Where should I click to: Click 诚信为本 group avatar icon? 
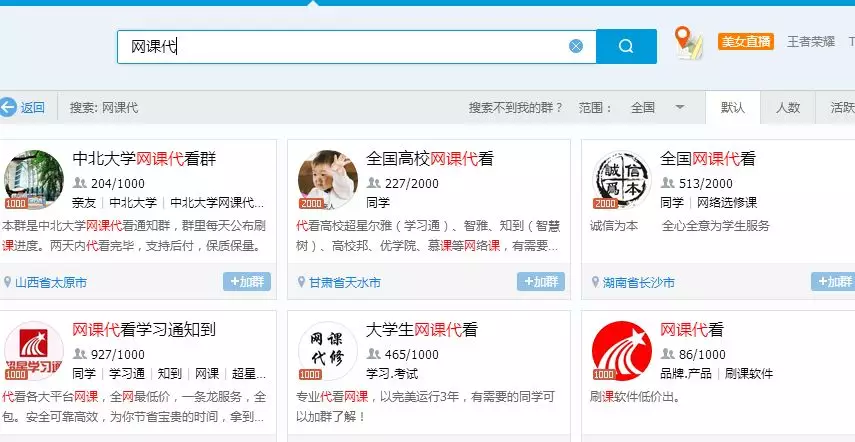click(621, 179)
